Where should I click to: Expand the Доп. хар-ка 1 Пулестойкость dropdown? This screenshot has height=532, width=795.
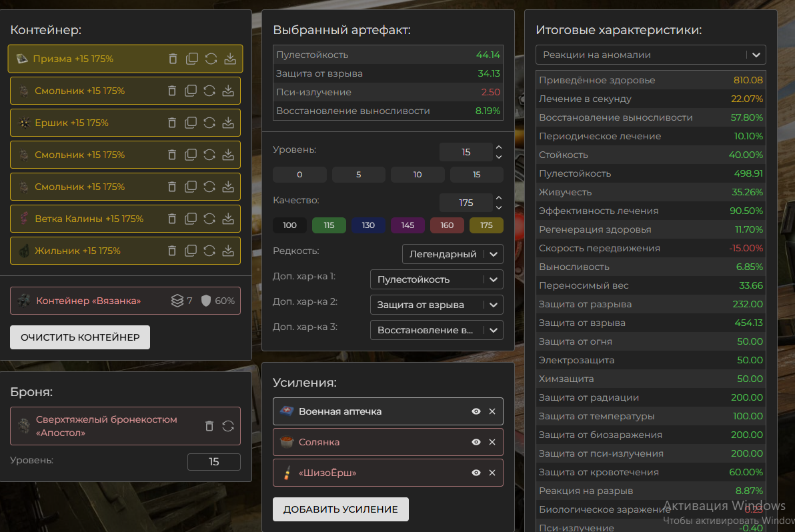pos(436,279)
